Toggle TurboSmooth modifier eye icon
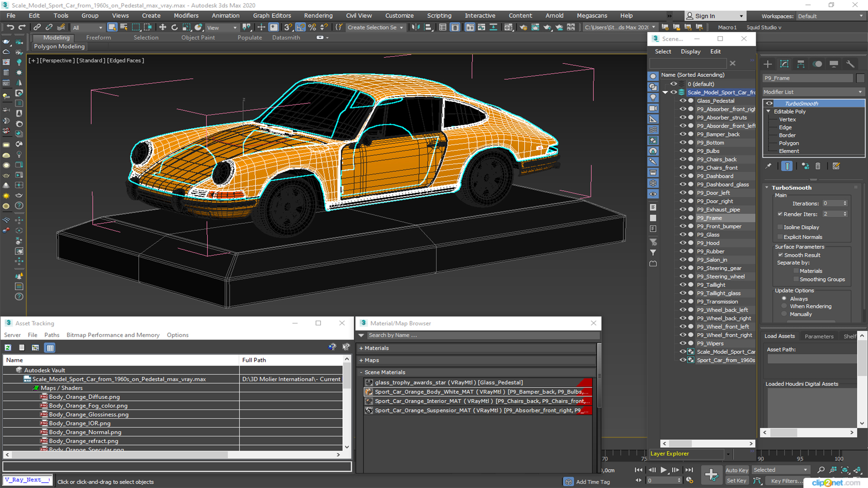Image resolution: width=868 pixels, height=488 pixels. (769, 103)
